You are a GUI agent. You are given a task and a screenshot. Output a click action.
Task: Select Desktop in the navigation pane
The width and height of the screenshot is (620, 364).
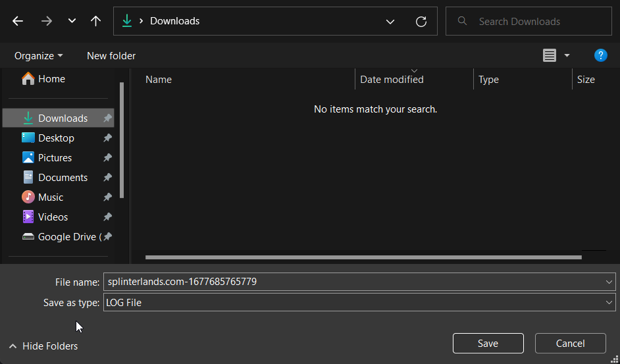tap(58, 138)
